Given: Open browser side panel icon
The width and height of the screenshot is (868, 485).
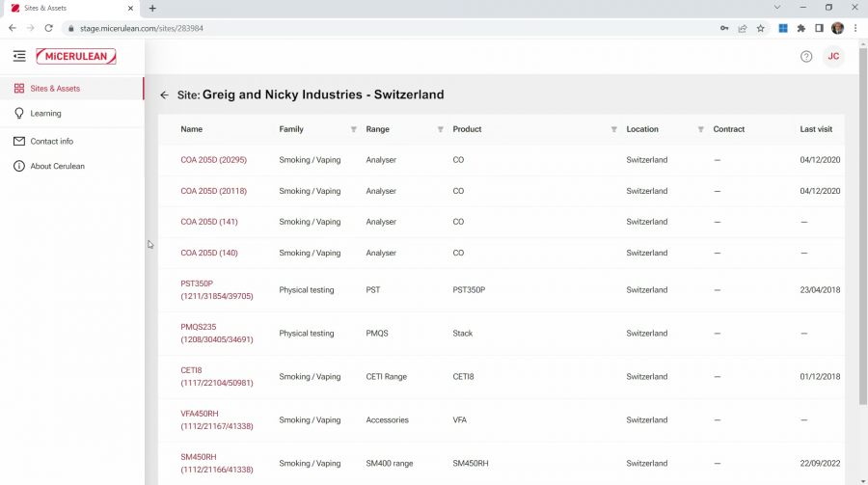Looking at the screenshot, I should point(819,28).
